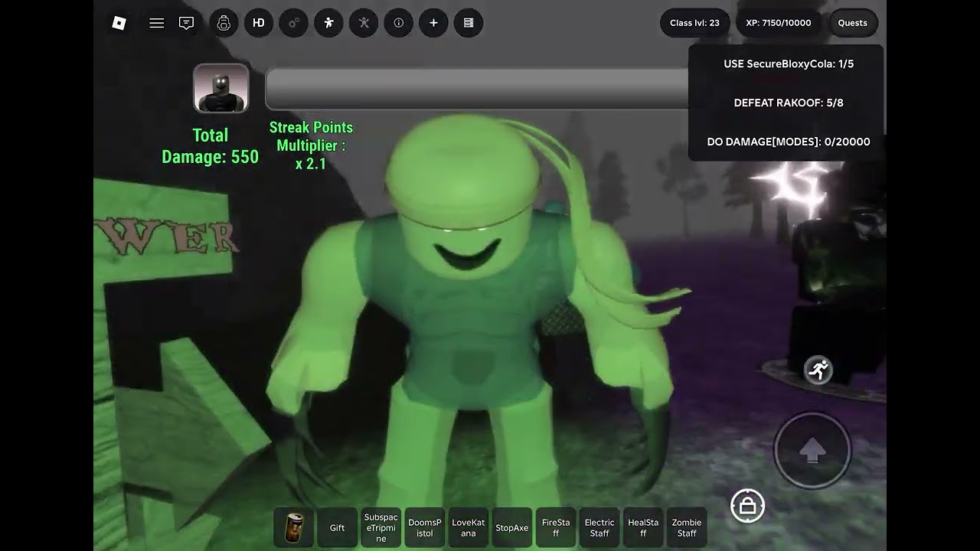The image size is (980, 551).
Task: Tap the jump arrow button
Action: click(x=812, y=451)
